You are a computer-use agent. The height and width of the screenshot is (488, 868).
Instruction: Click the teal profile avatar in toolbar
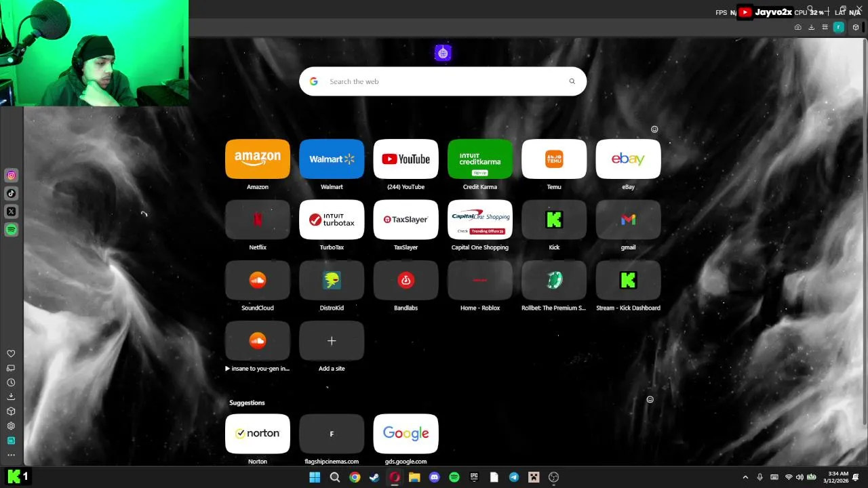[x=839, y=27]
